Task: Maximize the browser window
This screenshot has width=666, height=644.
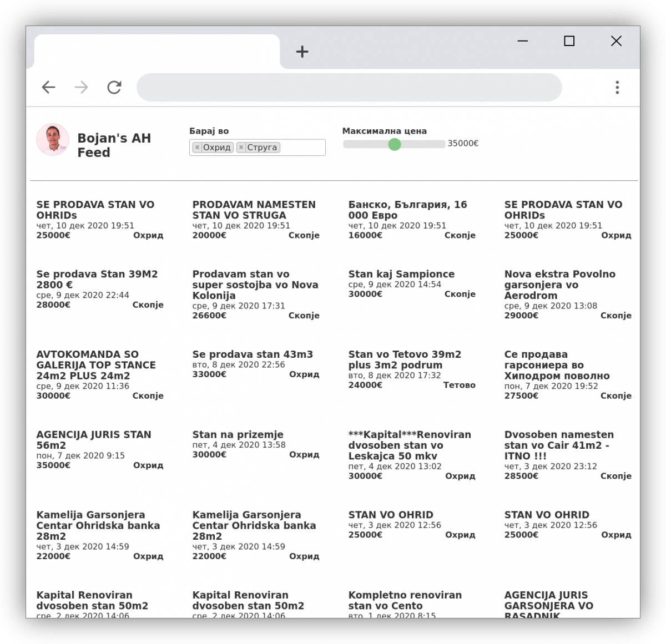Action: click(569, 41)
